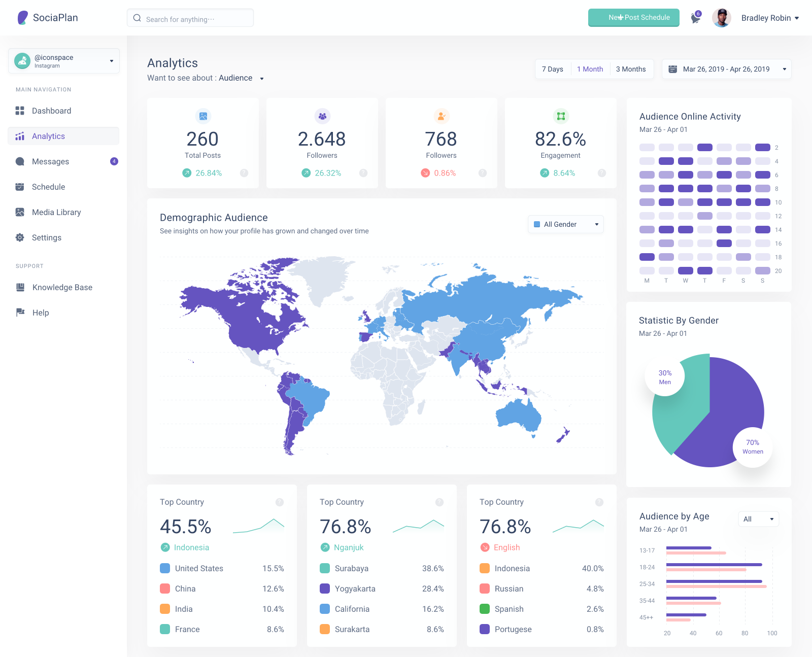
Task: Click the Nganjuk trend link
Action: point(343,547)
